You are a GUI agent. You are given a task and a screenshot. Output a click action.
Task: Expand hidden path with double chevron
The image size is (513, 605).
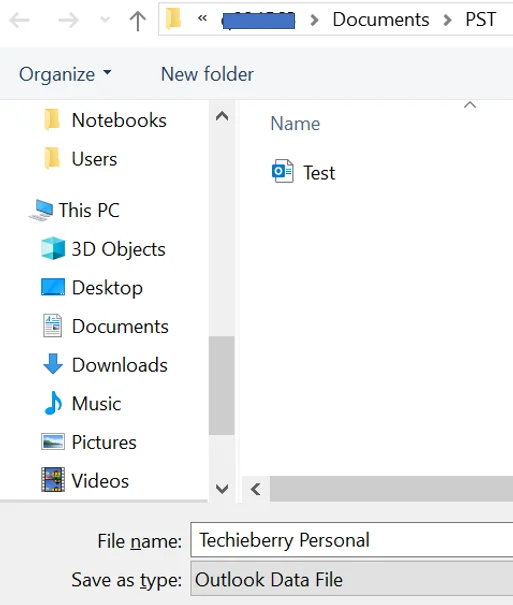click(202, 18)
